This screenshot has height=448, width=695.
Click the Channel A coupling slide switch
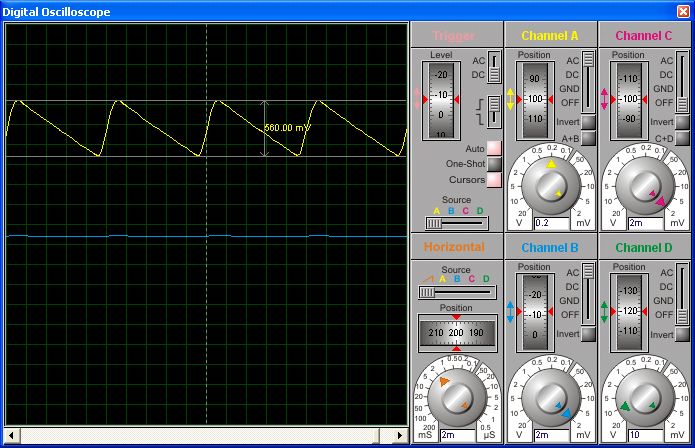click(588, 82)
